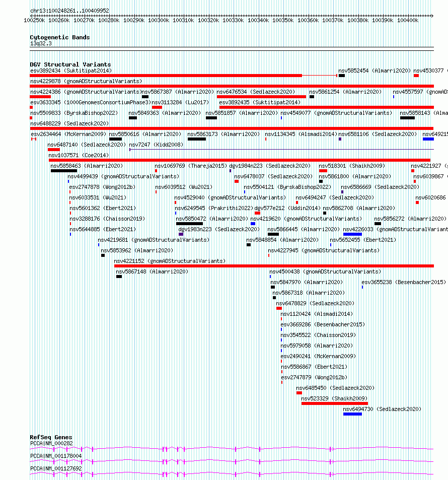
Task: Click the nsv6487140 (Sedlazeck2020) label
Action: tap(87, 145)
